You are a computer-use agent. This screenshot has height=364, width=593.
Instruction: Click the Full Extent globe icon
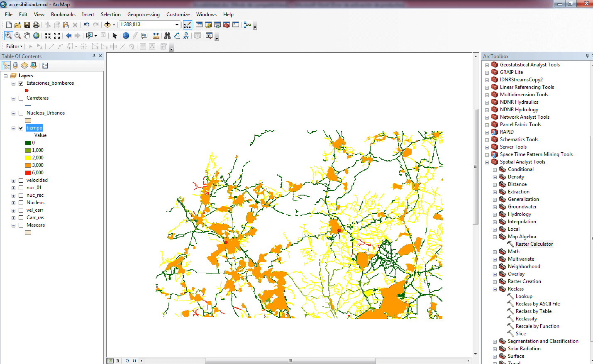click(37, 36)
